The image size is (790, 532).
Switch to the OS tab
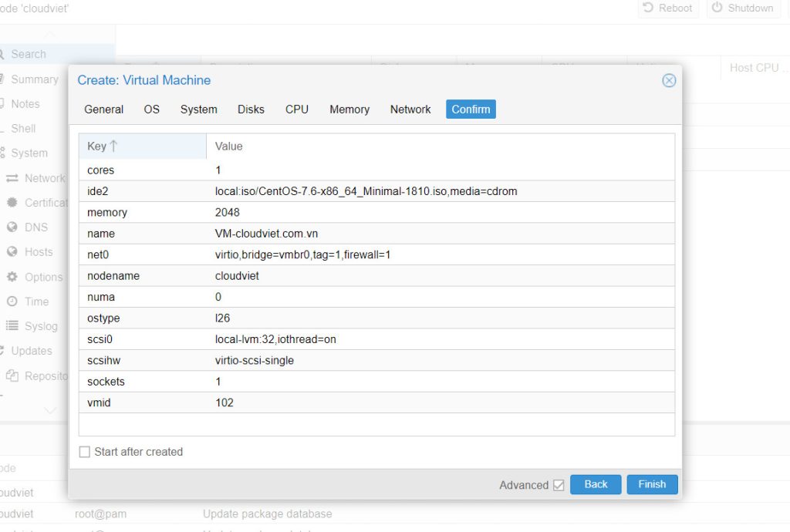[152, 109]
